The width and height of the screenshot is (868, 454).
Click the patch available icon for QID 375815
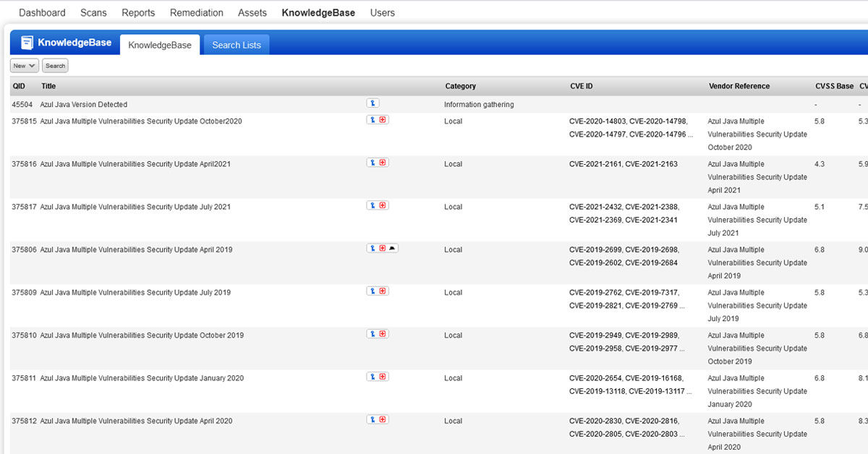pyautogui.click(x=383, y=119)
